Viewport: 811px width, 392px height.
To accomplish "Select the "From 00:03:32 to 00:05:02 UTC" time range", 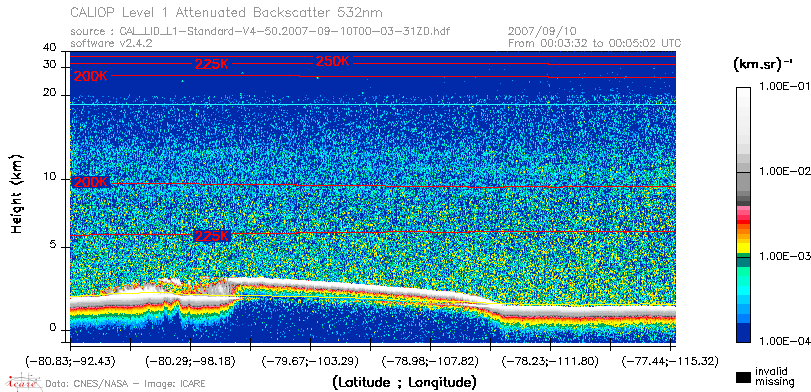I will pyautogui.click(x=595, y=43).
